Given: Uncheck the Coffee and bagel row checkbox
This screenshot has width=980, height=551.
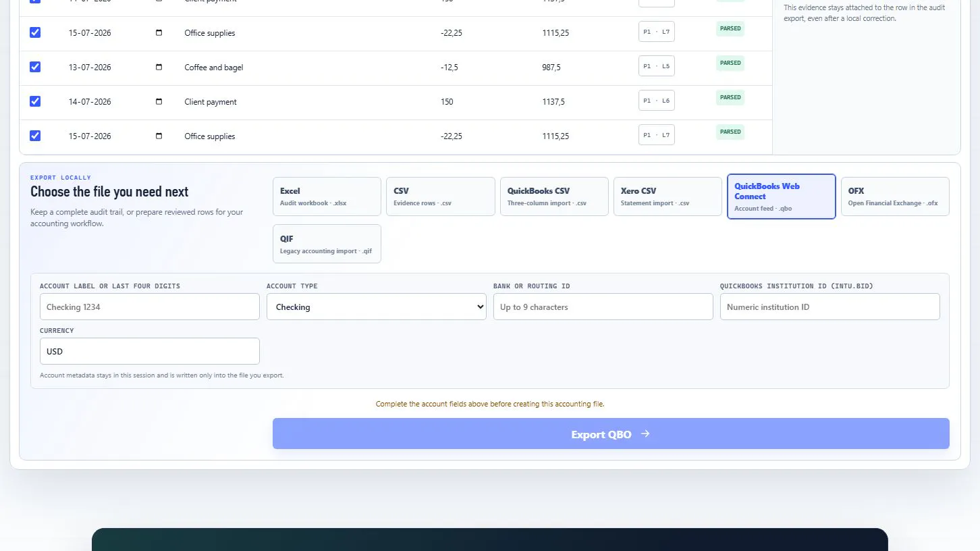Looking at the screenshot, I should 35,67.
